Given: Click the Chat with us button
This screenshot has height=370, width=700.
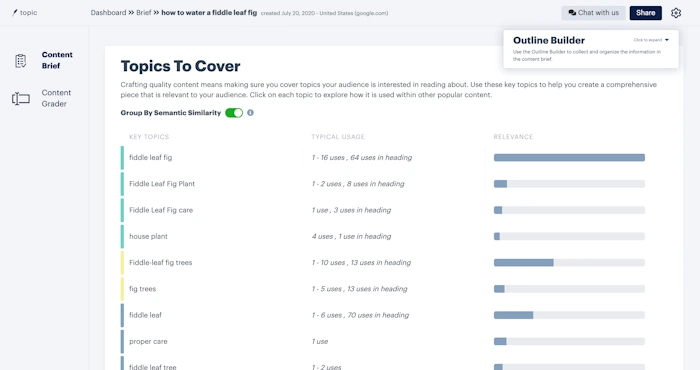Looking at the screenshot, I should click(594, 13).
